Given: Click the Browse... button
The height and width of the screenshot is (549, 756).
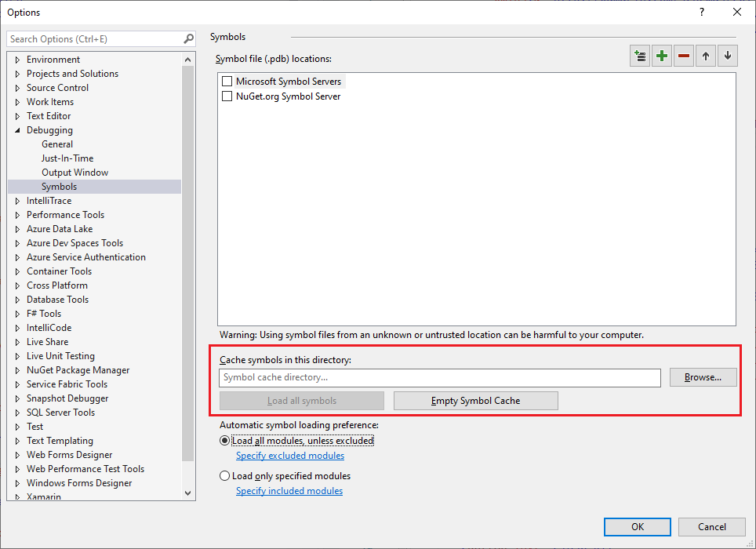Looking at the screenshot, I should click(703, 377).
